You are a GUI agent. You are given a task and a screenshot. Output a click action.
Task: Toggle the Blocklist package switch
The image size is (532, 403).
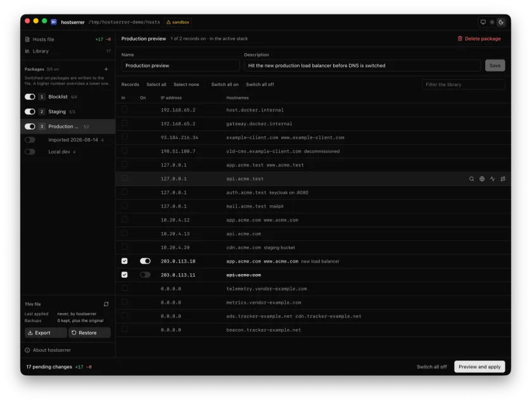coord(30,97)
